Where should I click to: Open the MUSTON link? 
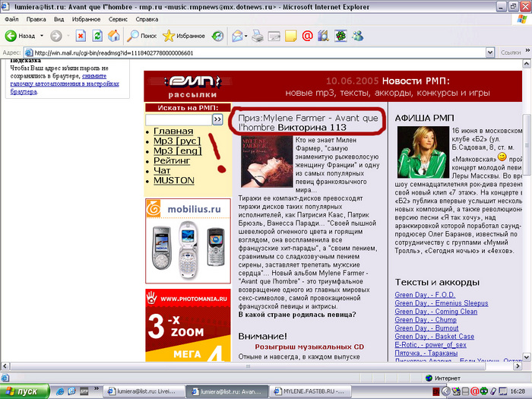pos(174,180)
